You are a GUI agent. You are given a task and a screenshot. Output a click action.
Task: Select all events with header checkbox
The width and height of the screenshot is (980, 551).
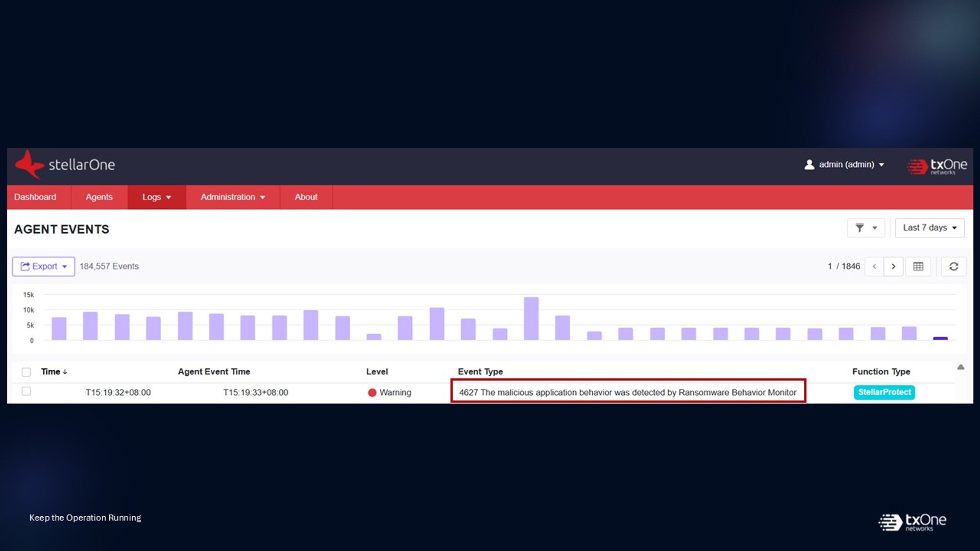[x=26, y=372]
